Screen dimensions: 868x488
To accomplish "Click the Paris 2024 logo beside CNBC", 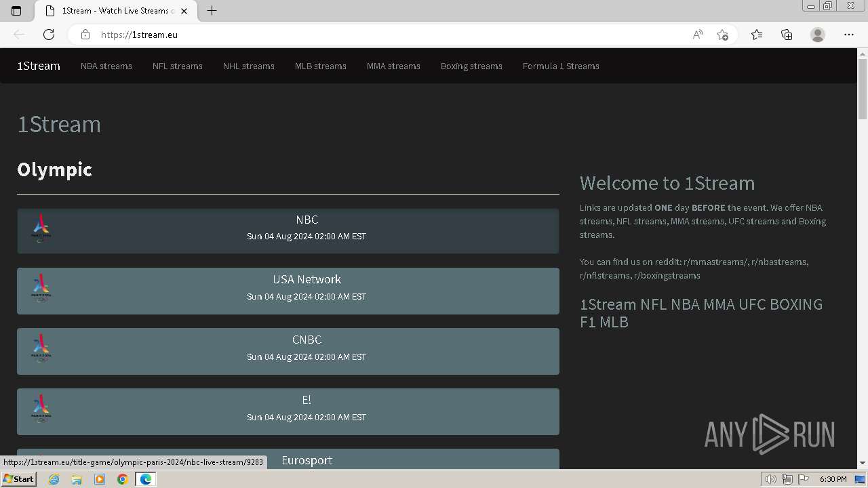I will tap(41, 348).
